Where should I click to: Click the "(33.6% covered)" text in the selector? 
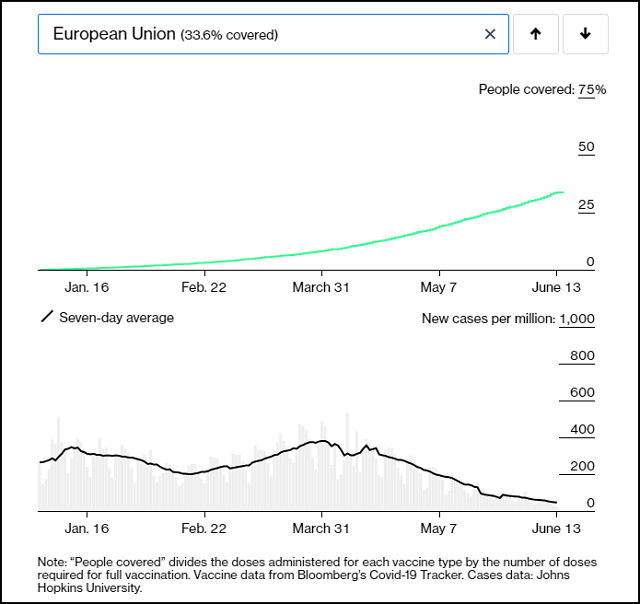point(229,35)
